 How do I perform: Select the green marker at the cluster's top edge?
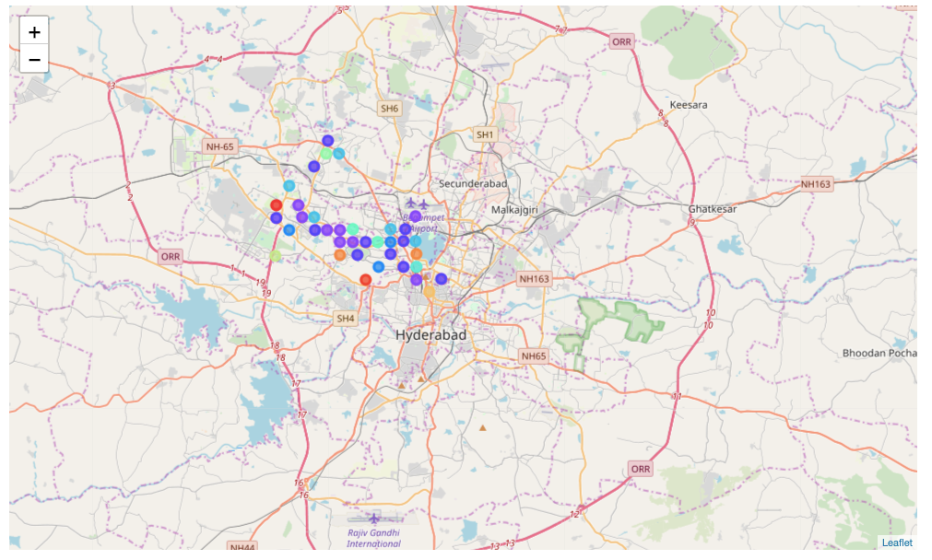coord(326,154)
